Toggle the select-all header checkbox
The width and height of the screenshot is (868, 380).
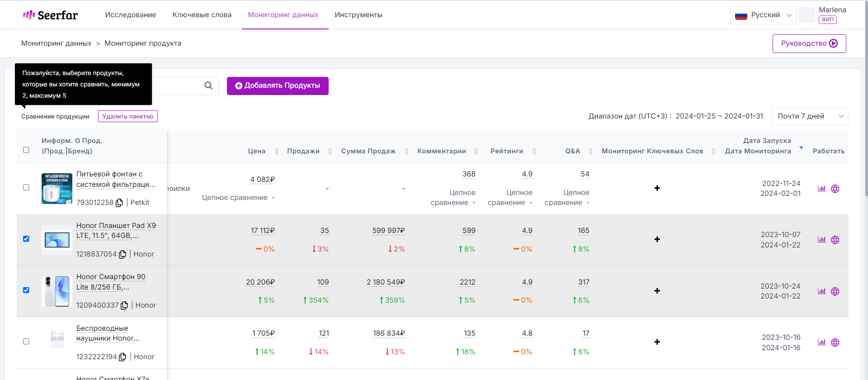coord(26,150)
